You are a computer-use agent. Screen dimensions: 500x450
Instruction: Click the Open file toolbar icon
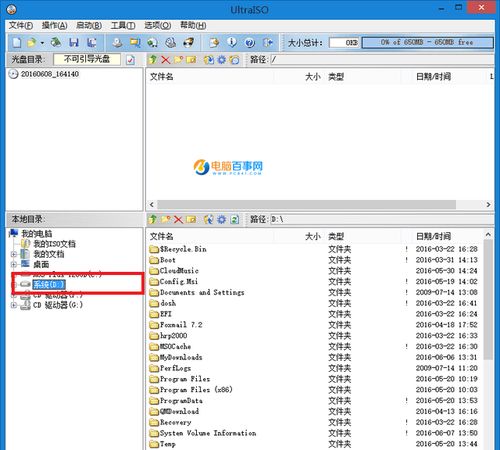click(x=32, y=42)
